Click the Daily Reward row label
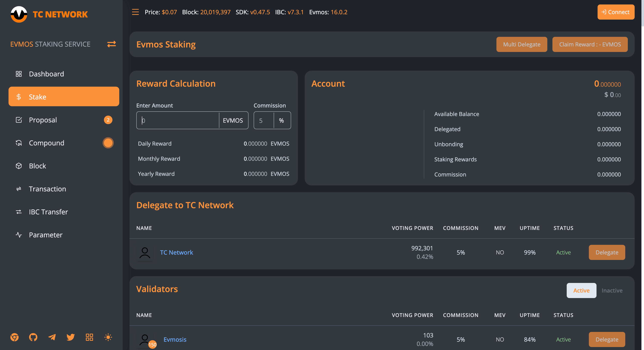 154,143
